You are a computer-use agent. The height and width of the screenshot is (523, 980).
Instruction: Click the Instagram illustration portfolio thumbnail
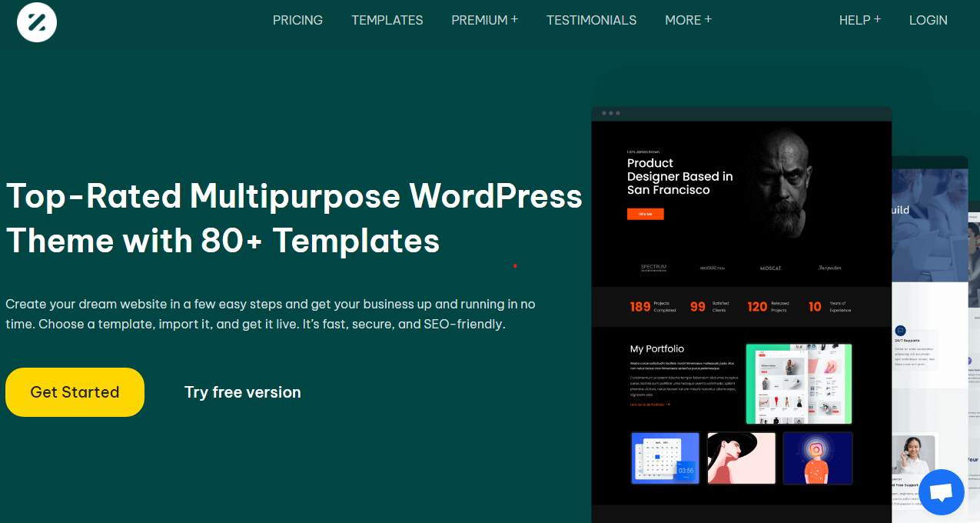pos(818,458)
